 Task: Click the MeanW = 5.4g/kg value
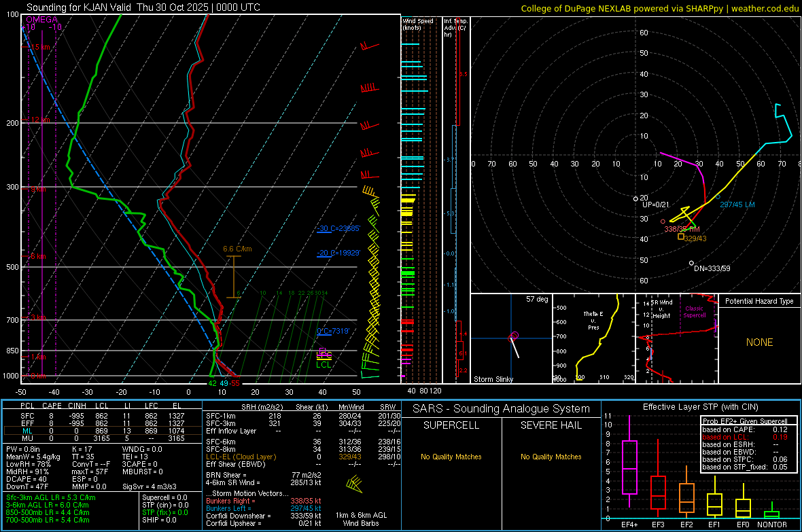tap(33, 457)
